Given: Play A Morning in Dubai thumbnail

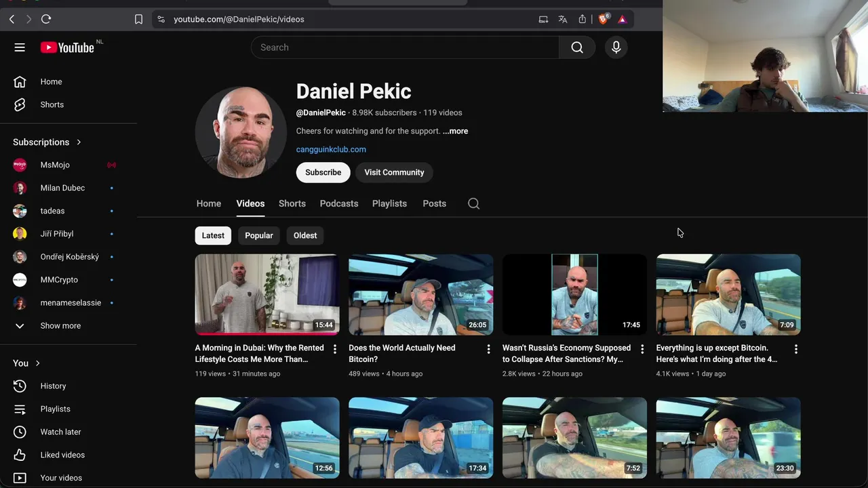Looking at the screenshot, I should tap(267, 295).
